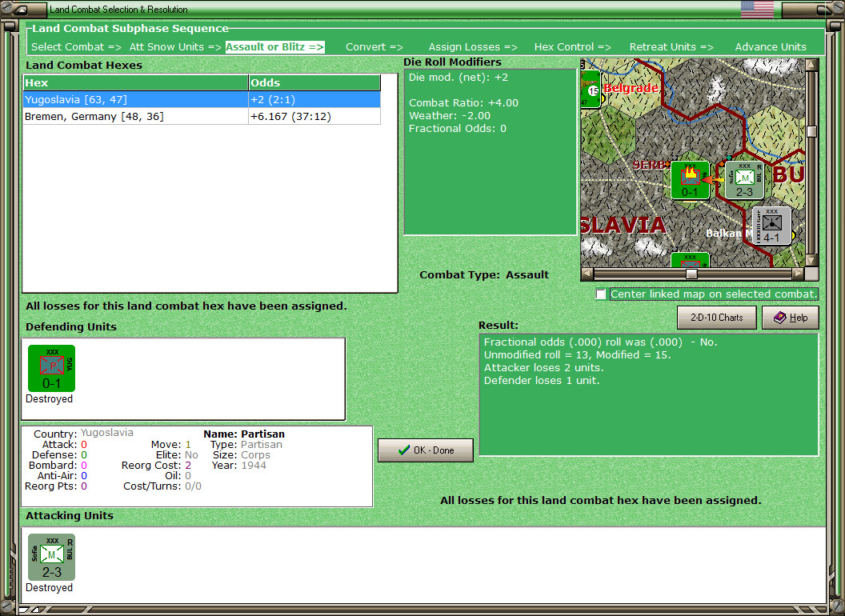Click the Year: 1944 unit detail
Image resolution: width=845 pixels, height=616 pixels.
(x=238, y=465)
